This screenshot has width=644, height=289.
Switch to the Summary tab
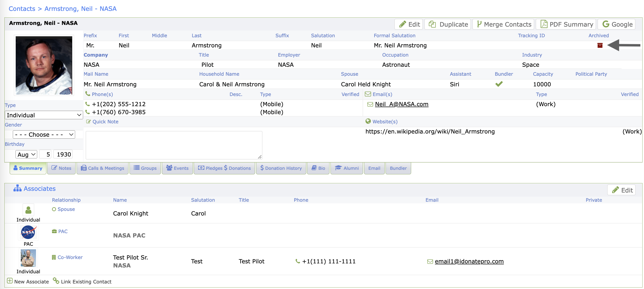(x=28, y=168)
